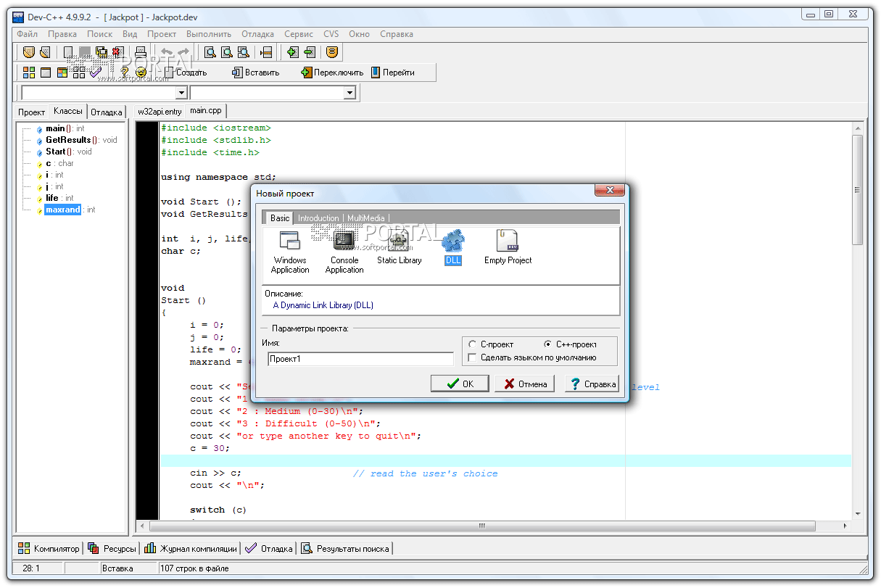
Task: Click the run program window icon
Action: point(46,73)
